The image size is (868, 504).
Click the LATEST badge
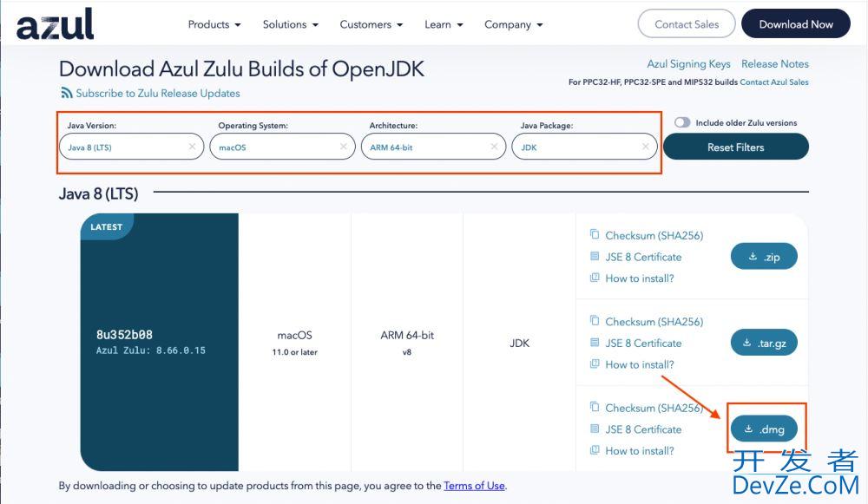106,226
